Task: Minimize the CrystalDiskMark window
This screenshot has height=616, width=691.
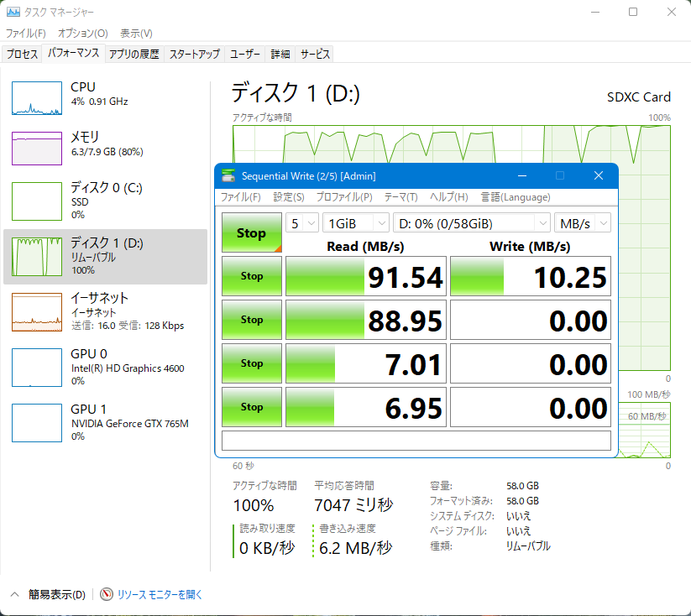Action: pos(522,175)
